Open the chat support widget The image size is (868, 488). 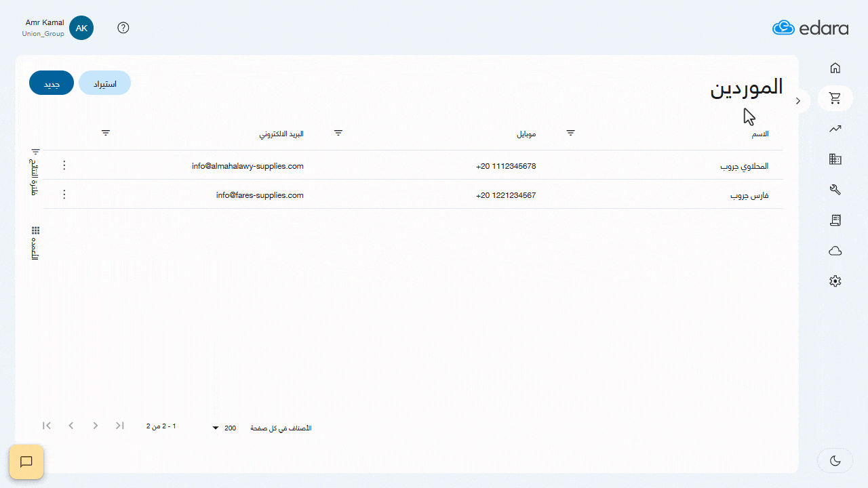(26, 462)
